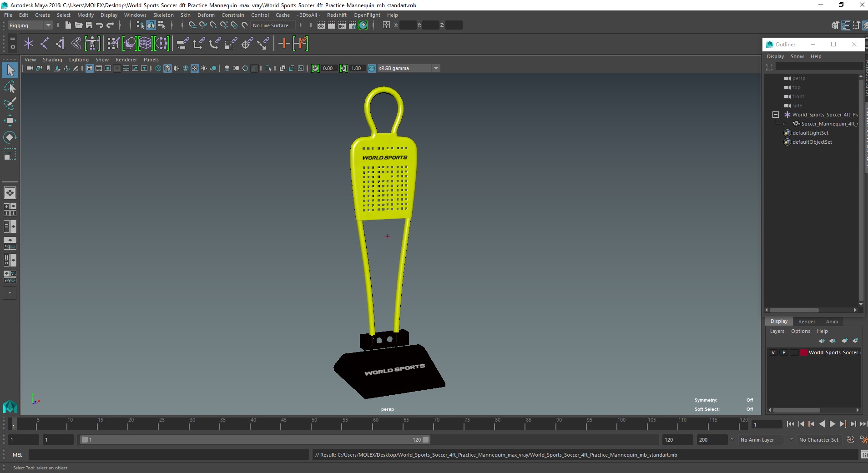Open the viewport Shading menu

tap(52, 60)
